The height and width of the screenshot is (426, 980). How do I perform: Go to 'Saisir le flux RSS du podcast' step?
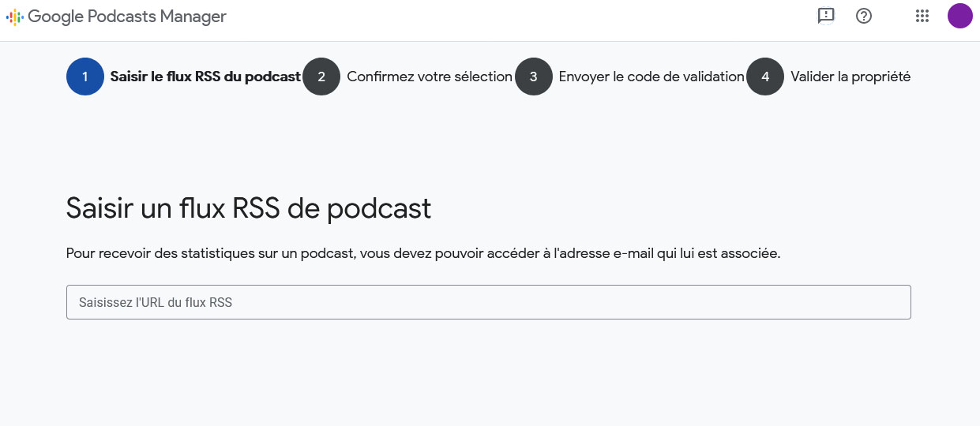205,77
